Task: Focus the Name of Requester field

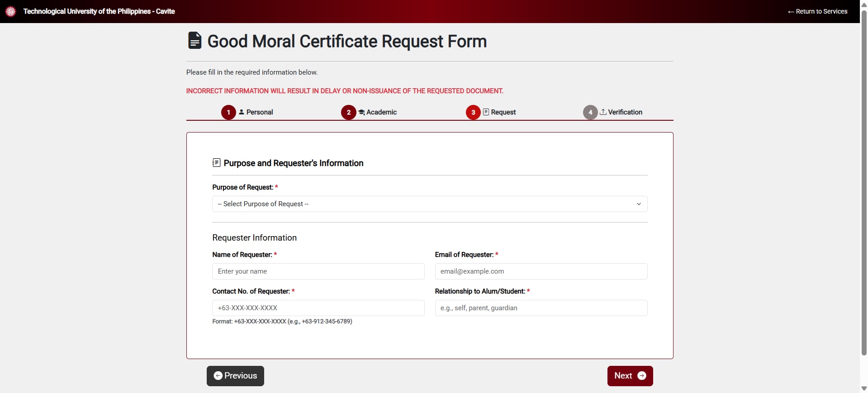Action: click(318, 271)
